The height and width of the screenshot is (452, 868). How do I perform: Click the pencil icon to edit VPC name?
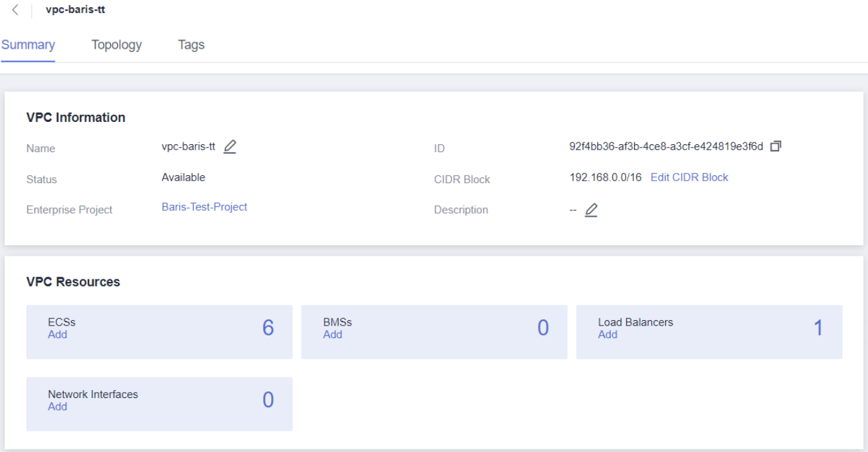[229, 147]
